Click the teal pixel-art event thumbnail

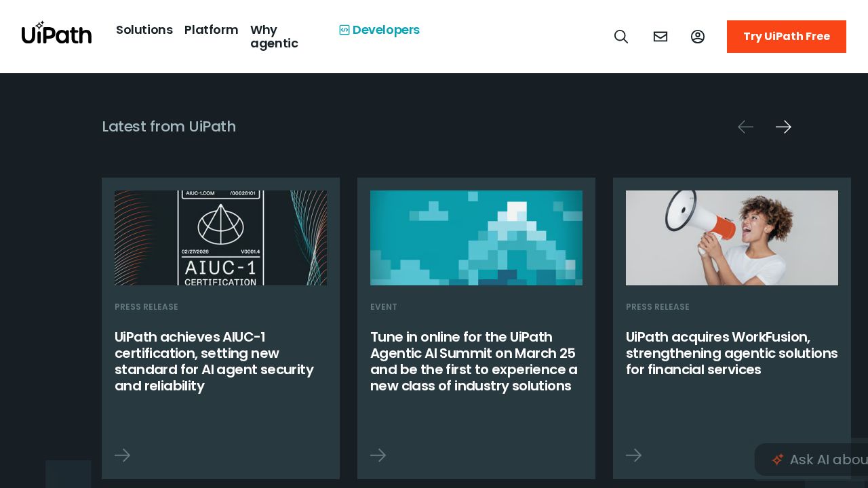coord(476,238)
